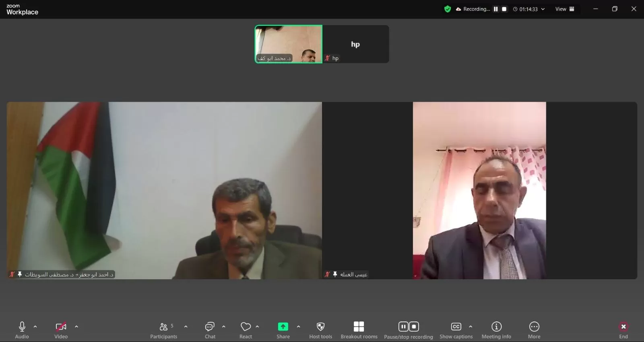
Task: Toggle the microphone Audio button
Action: click(x=22, y=330)
